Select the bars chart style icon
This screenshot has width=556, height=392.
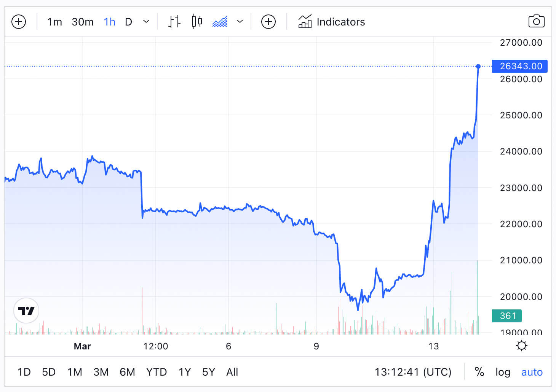click(174, 22)
